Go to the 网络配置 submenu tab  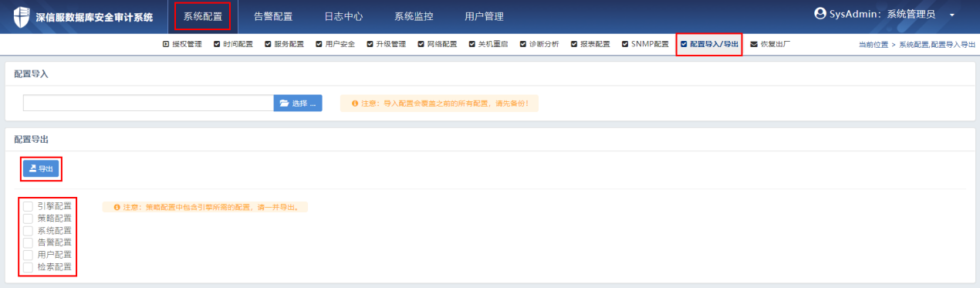pyautogui.click(x=437, y=45)
